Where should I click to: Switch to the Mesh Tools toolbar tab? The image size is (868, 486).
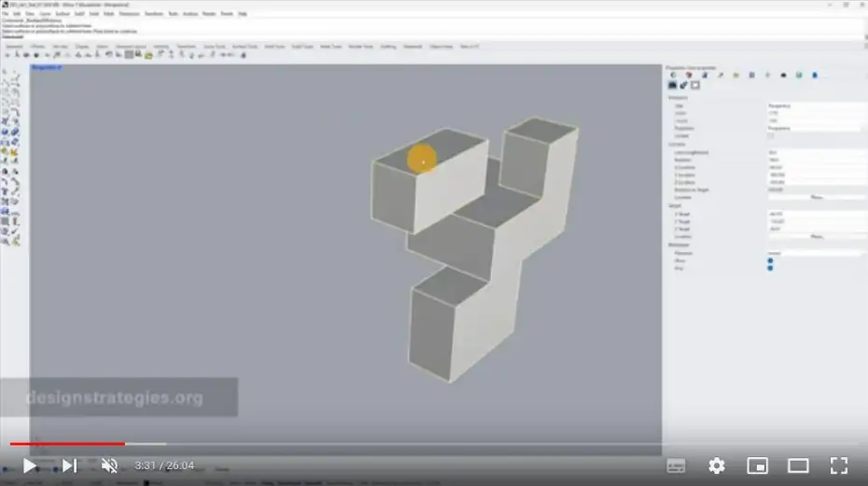point(330,47)
